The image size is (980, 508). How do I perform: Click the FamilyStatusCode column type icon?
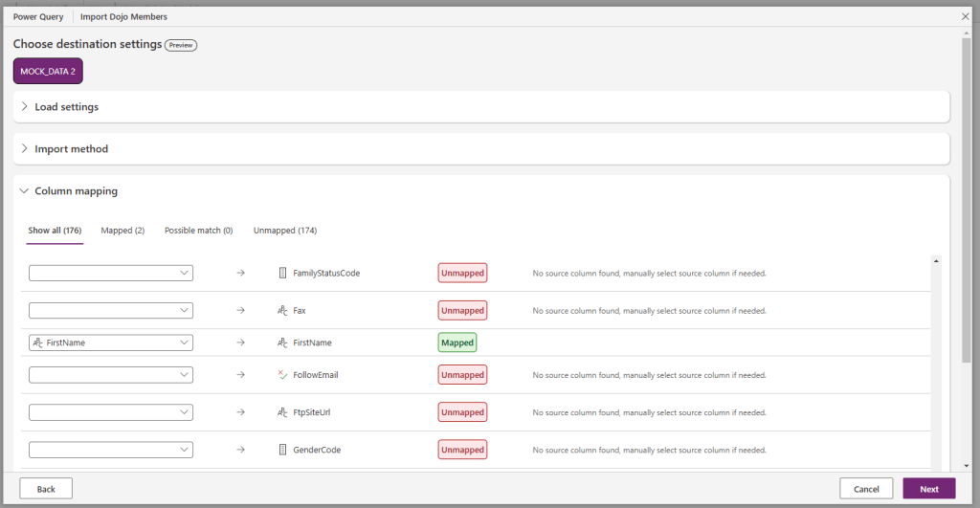click(282, 274)
